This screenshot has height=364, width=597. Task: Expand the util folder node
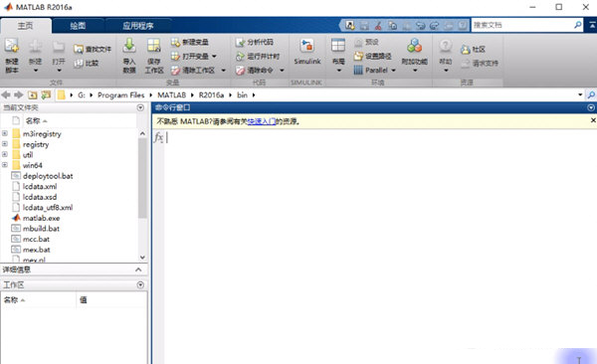(5, 154)
